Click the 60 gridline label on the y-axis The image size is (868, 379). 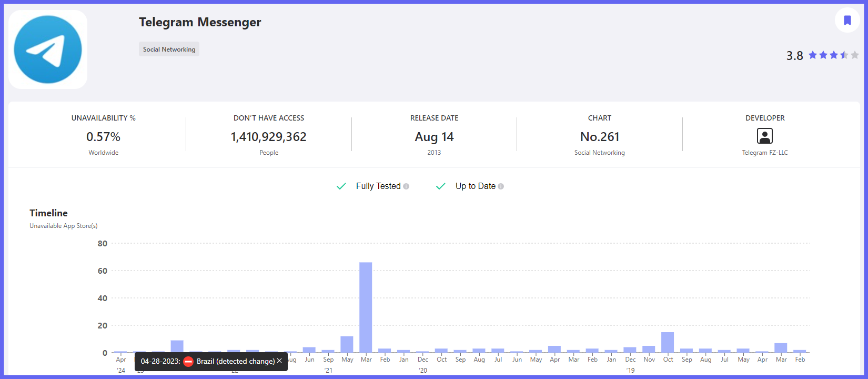[103, 271]
